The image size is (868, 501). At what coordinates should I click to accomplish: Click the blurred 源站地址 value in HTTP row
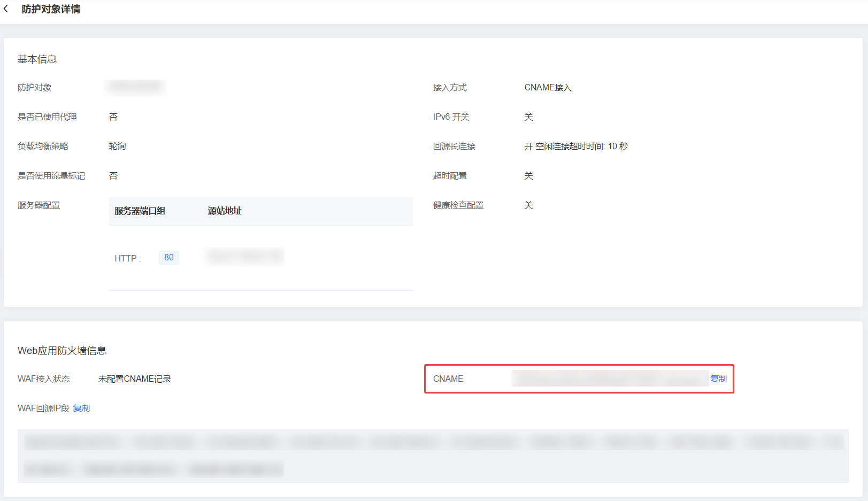[x=245, y=257]
